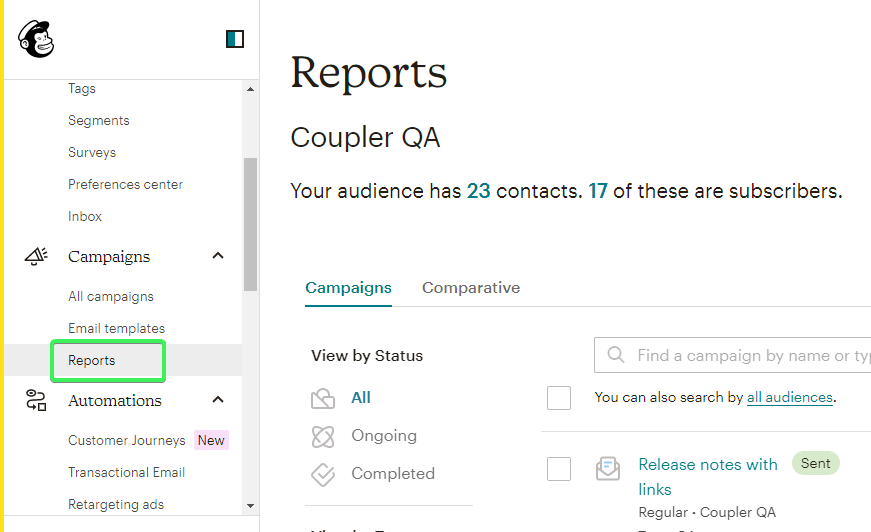Image resolution: width=871 pixels, height=532 pixels.
Task: Click the Ongoing status icon
Action: [323, 436]
